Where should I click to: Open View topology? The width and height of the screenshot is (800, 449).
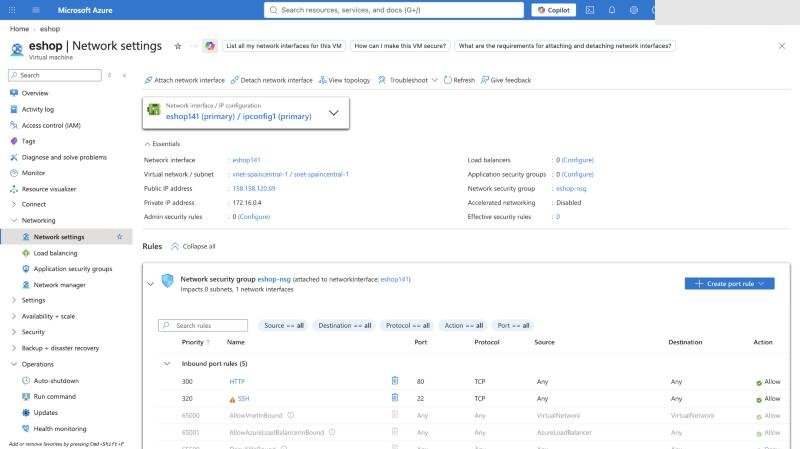click(344, 80)
